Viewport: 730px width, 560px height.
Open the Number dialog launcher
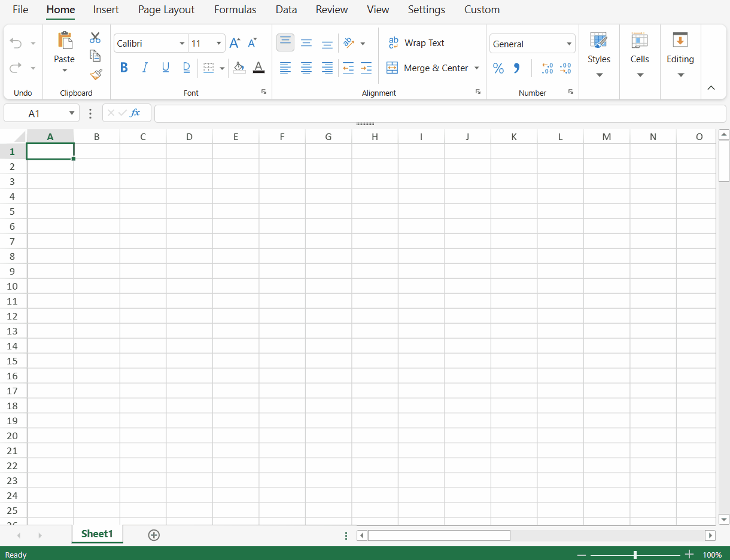[571, 92]
